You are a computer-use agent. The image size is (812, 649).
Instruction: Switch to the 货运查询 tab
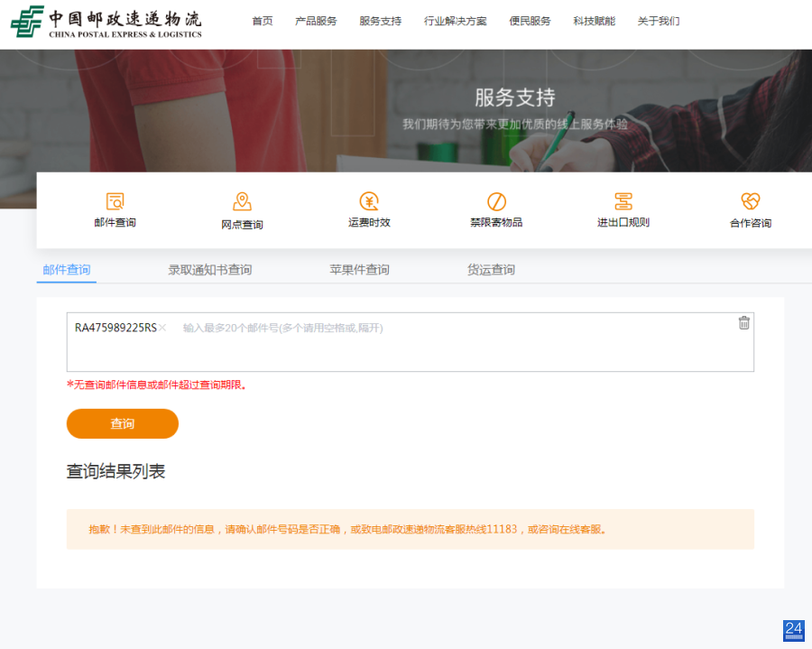(491, 270)
